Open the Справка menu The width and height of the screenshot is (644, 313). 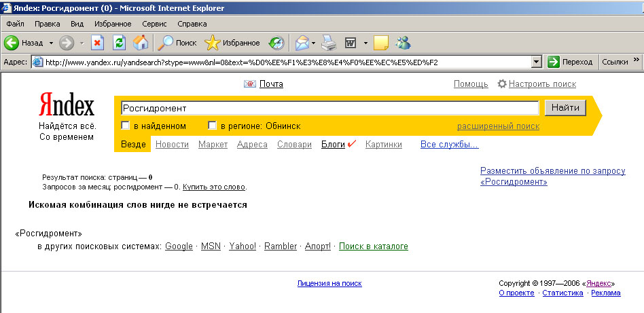click(x=192, y=24)
